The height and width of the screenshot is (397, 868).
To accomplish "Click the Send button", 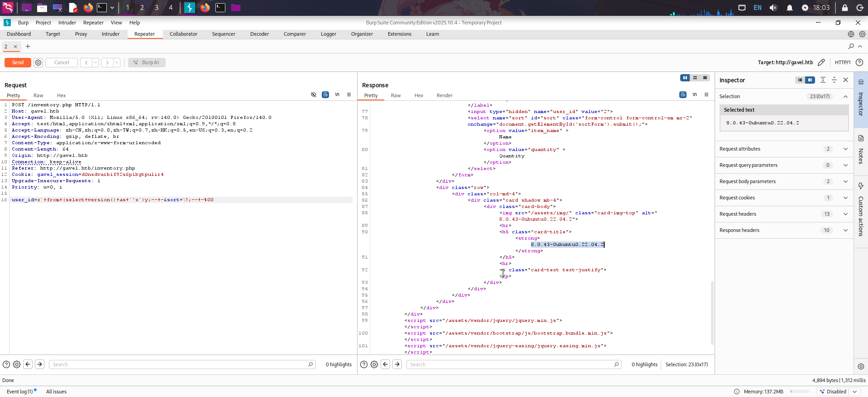I will 18,63.
